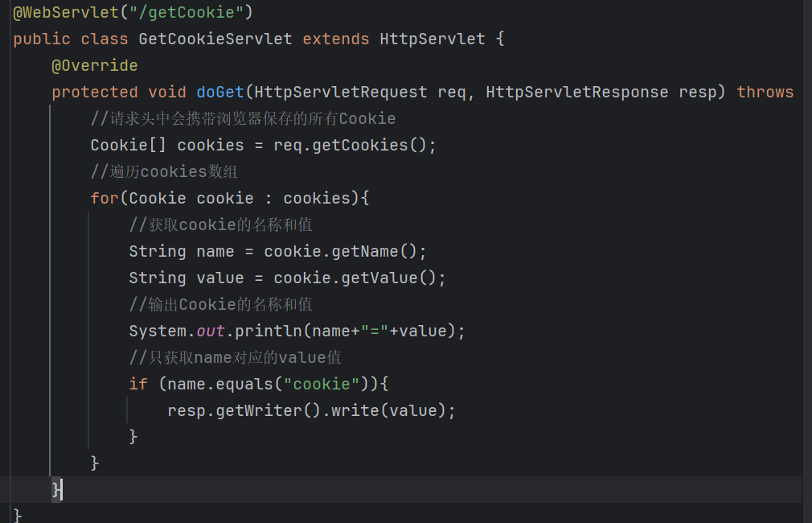
Task: Click the @Override annotation
Action: pyautogui.click(x=95, y=66)
